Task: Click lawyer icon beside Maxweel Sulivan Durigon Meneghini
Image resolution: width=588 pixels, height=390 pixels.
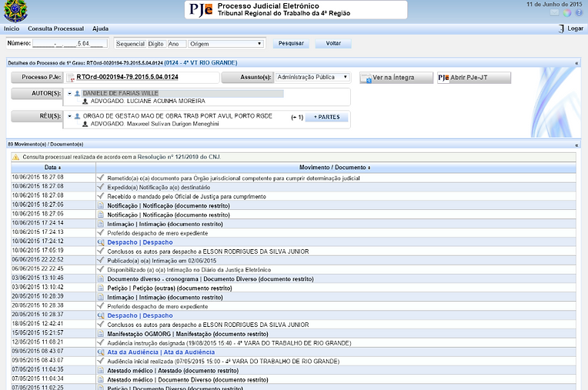Action: 85,124
